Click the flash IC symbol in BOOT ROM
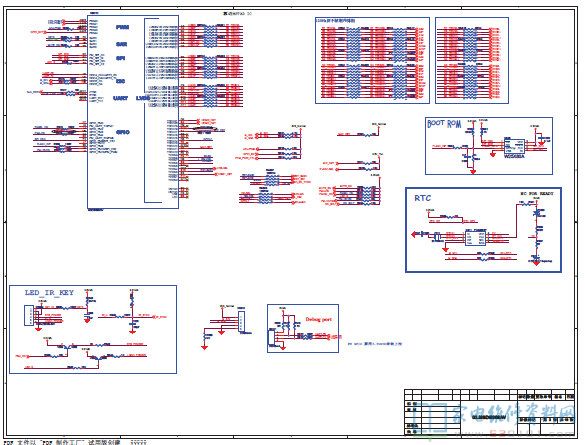The width and height of the screenshot is (585, 445). click(x=514, y=146)
